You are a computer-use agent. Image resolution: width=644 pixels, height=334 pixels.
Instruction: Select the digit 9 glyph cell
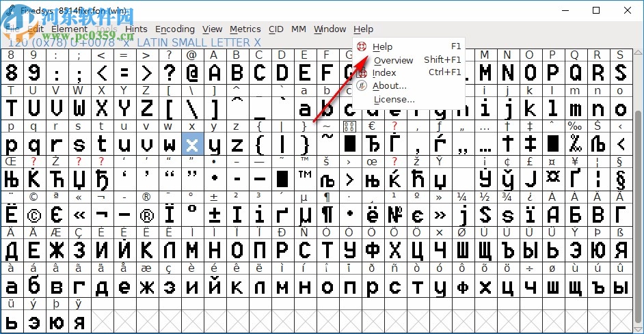[33, 72]
